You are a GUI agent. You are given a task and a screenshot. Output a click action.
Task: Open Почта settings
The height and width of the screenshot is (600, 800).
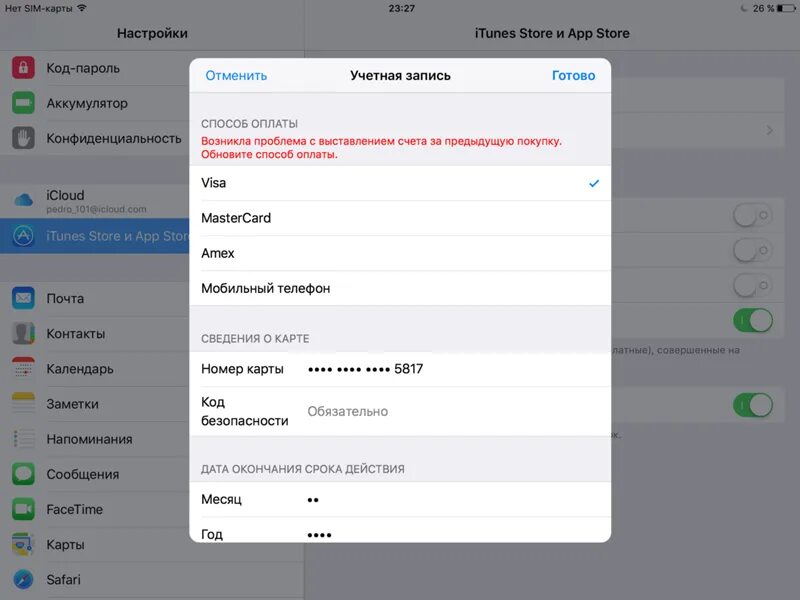coord(94,298)
